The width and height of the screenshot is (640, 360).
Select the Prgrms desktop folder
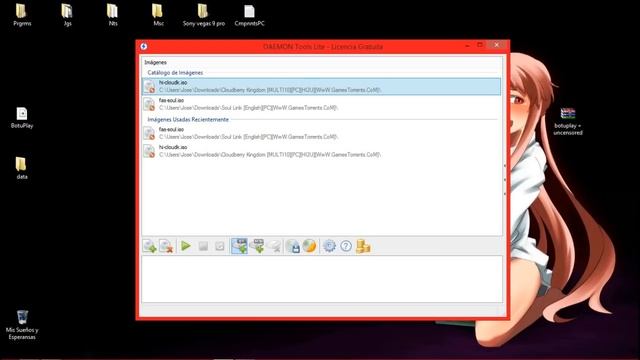pyautogui.click(x=22, y=15)
